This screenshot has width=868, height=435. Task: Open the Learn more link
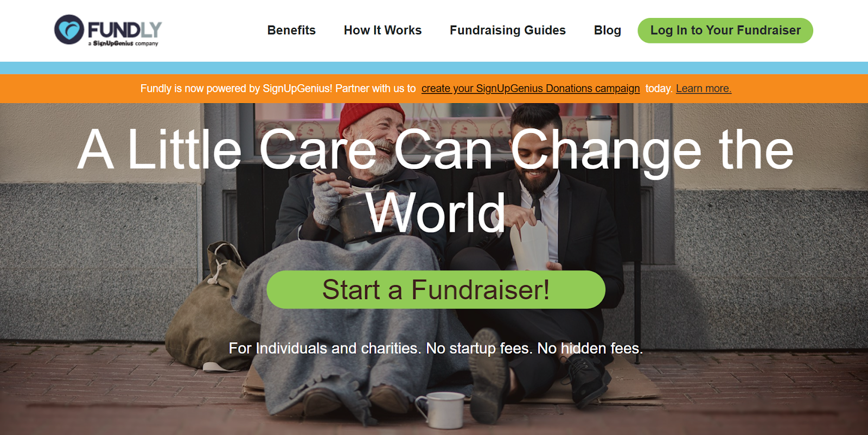[704, 89]
